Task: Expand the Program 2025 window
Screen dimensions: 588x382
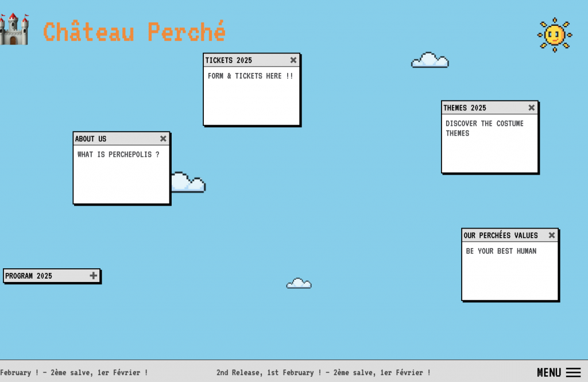Action: coord(94,276)
